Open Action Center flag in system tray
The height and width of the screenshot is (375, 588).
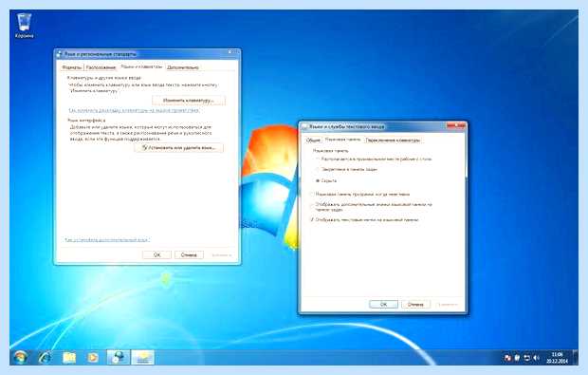(x=507, y=358)
